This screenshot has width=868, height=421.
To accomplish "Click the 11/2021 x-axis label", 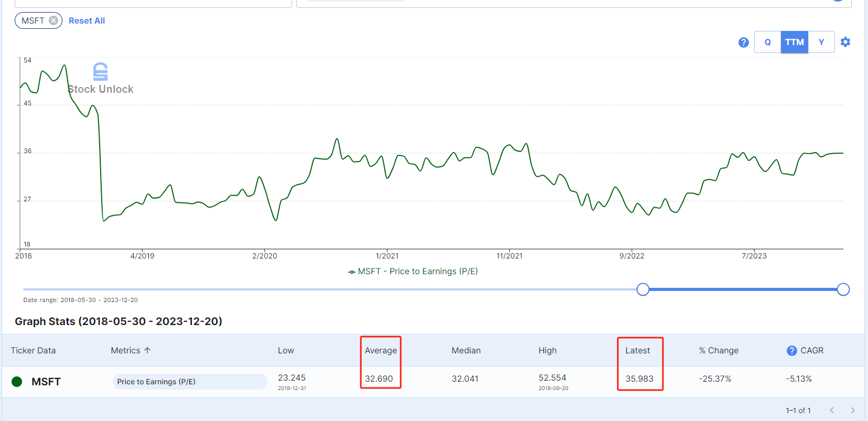I will pos(510,256).
